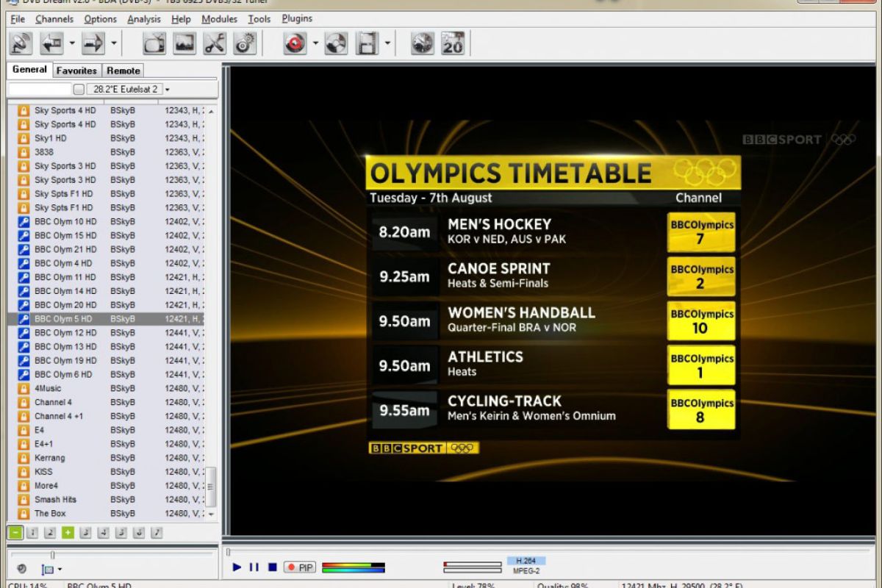Image resolution: width=882 pixels, height=588 pixels.
Task: Toggle the green plus button below channel list
Action: pos(68,532)
